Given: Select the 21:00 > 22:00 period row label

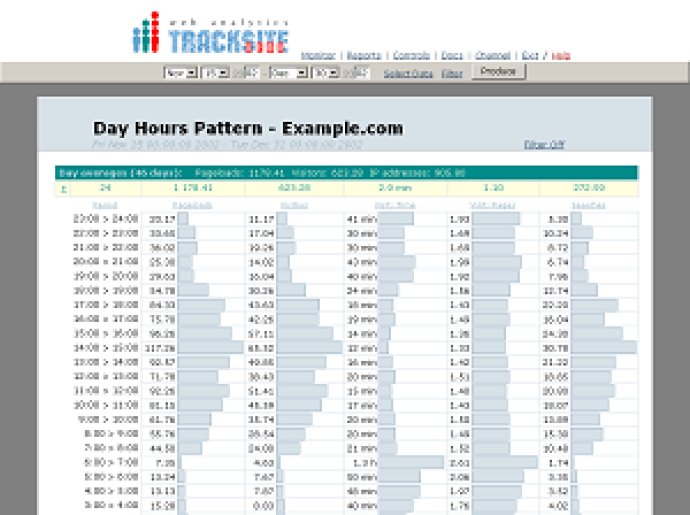Looking at the screenshot, I should click(106, 248).
